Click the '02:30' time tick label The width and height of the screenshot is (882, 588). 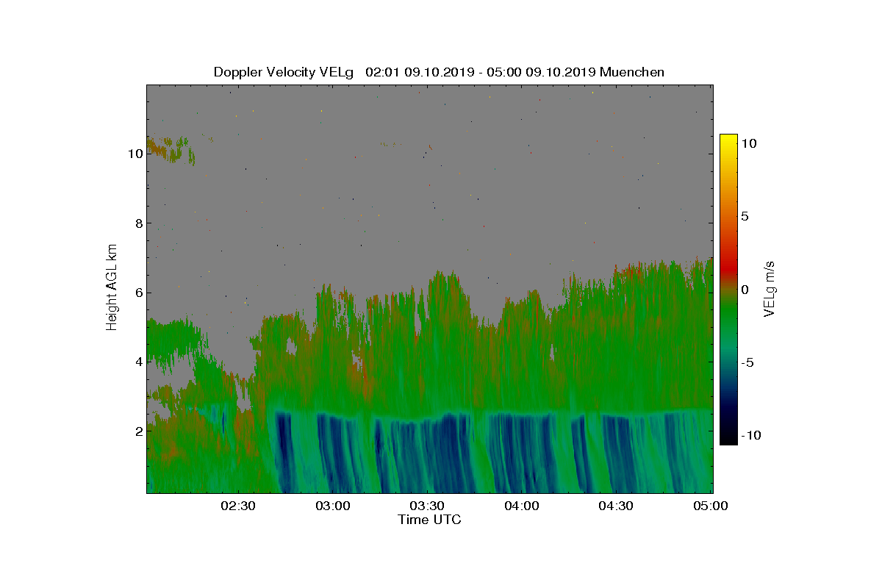[x=237, y=506]
